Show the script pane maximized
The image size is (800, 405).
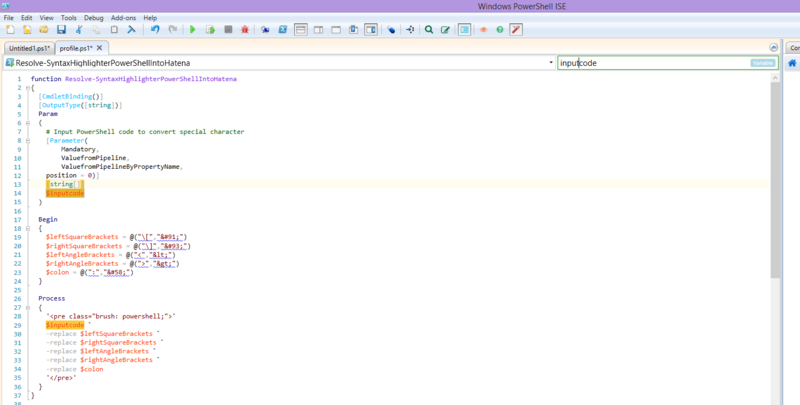[x=336, y=30]
